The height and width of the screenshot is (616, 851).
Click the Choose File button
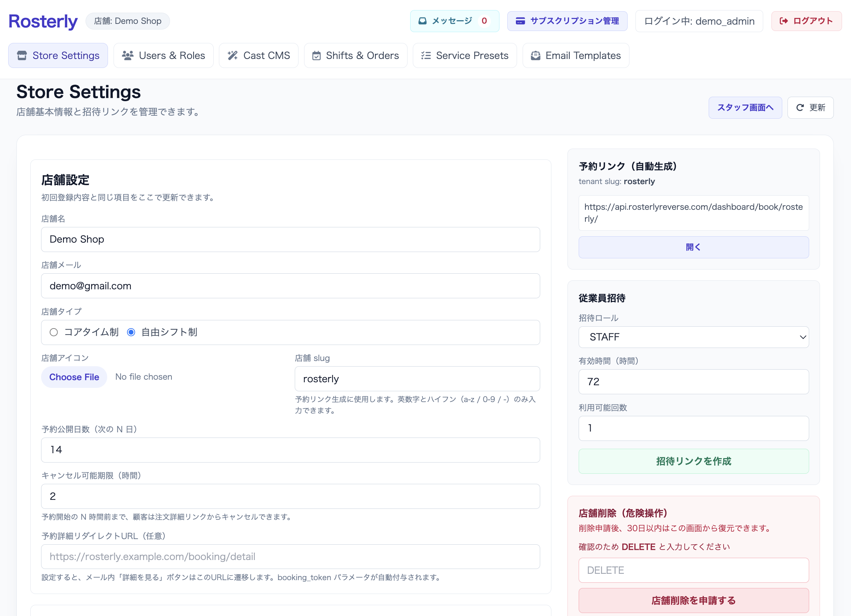point(74,377)
